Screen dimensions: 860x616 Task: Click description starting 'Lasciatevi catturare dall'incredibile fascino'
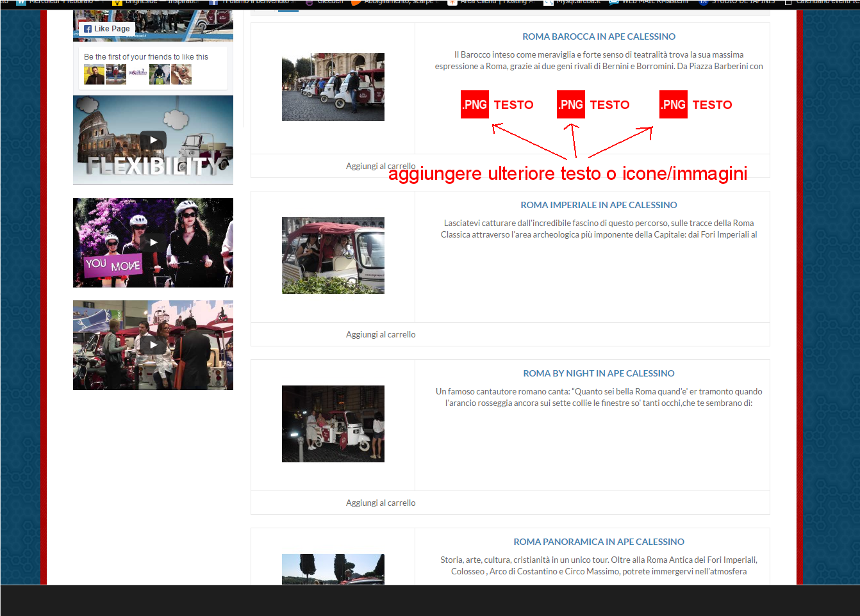[599, 229]
